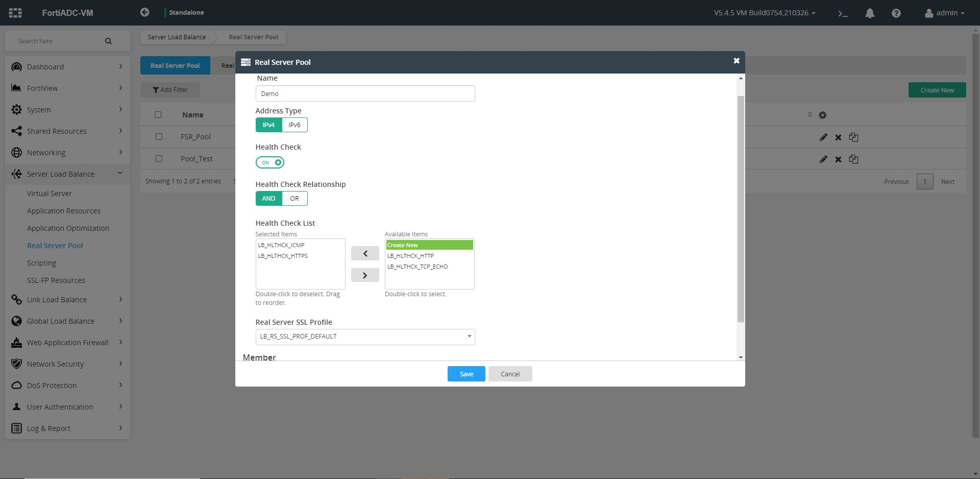Save the Real Server Pool configuration
Image resolution: width=980 pixels, height=479 pixels.
465,373
